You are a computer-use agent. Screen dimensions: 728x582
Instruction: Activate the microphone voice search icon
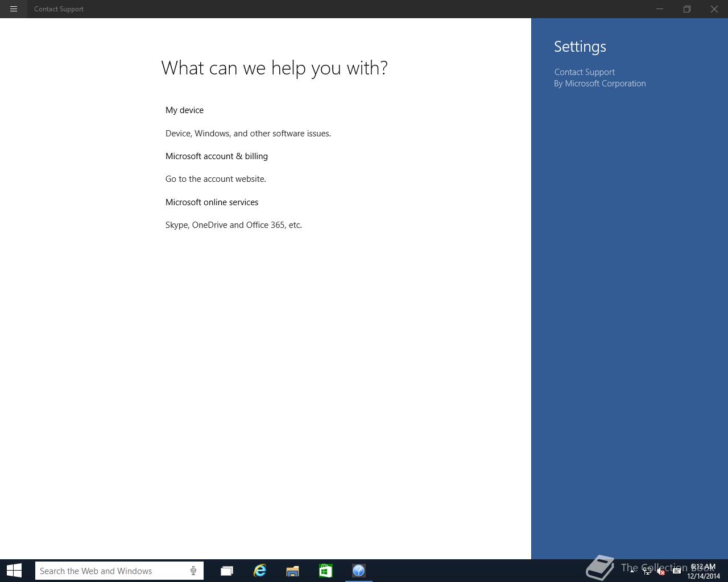tap(193, 571)
